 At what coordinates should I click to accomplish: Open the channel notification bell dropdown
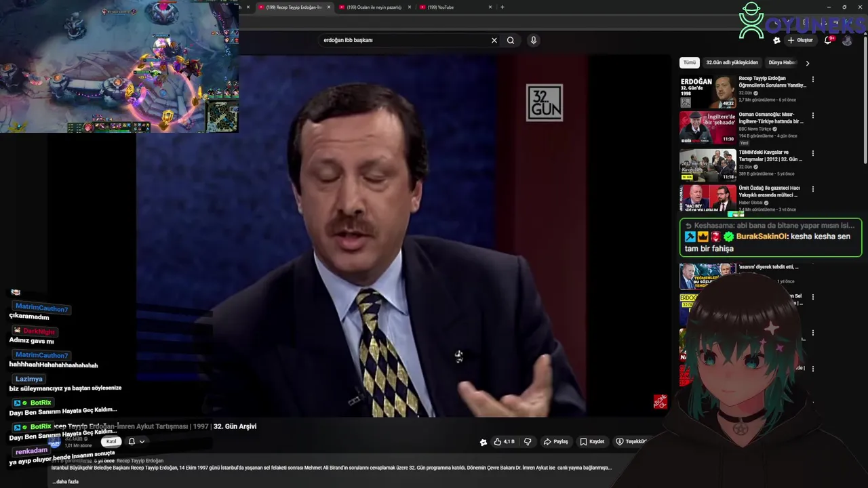click(136, 441)
